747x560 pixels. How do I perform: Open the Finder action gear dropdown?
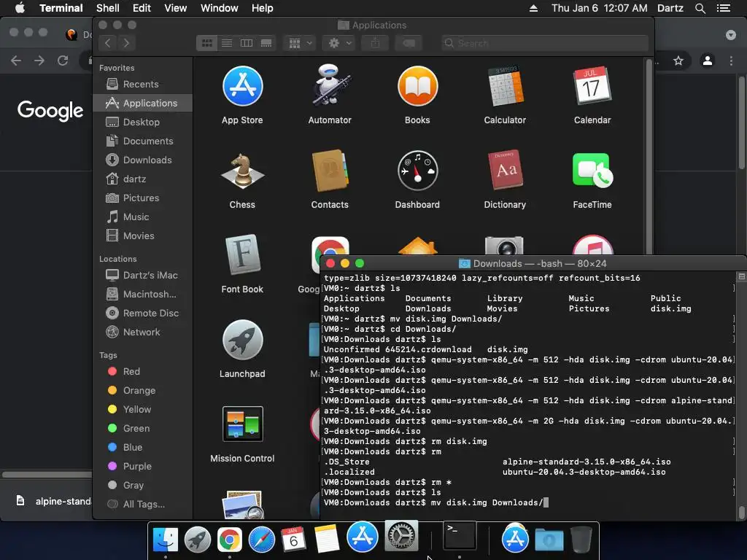point(340,43)
